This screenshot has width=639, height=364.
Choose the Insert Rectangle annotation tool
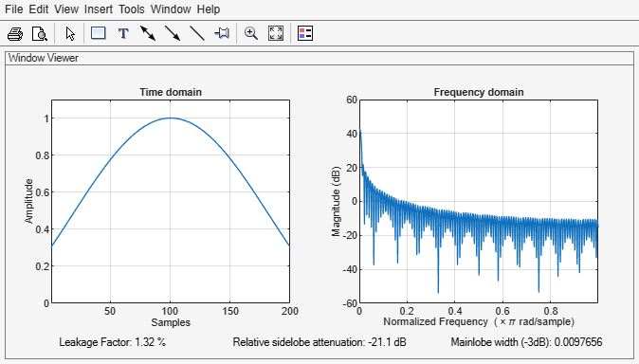pos(99,33)
